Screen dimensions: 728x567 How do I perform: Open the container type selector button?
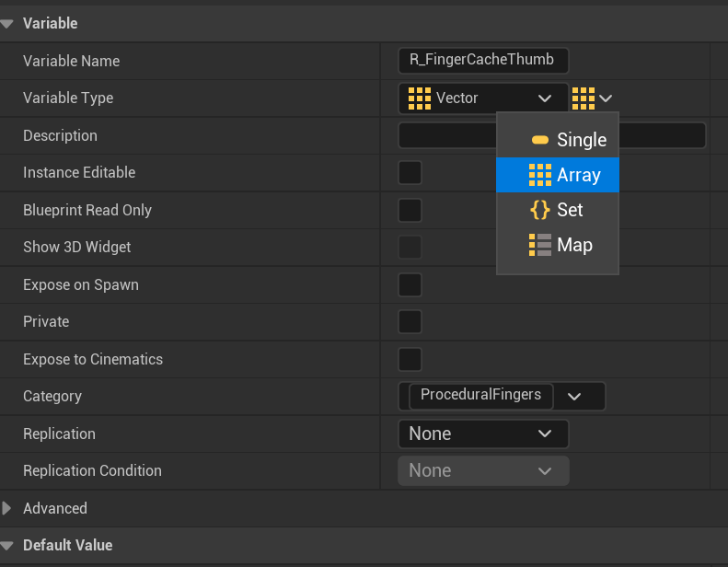click(x=593, y=98)
